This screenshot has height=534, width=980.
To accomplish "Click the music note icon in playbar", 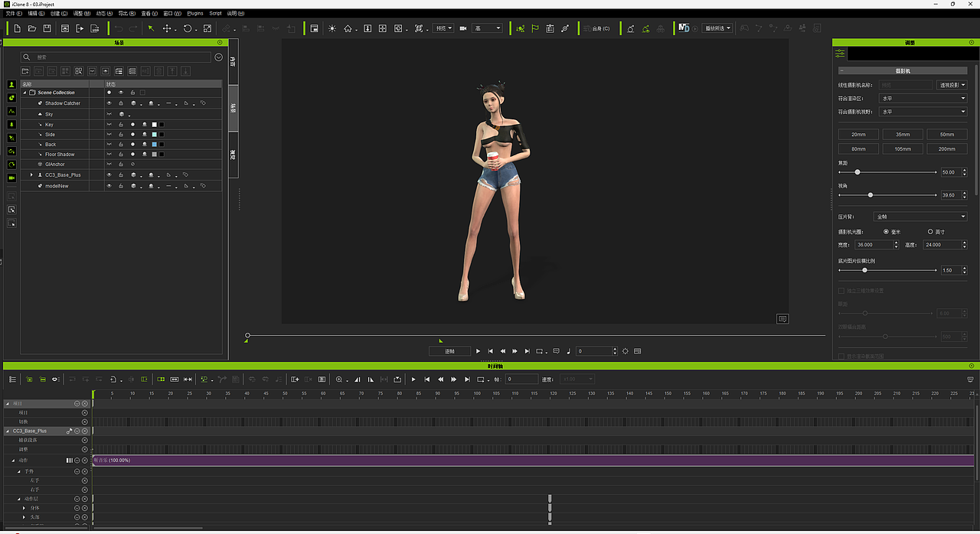I will coord(568,351).
